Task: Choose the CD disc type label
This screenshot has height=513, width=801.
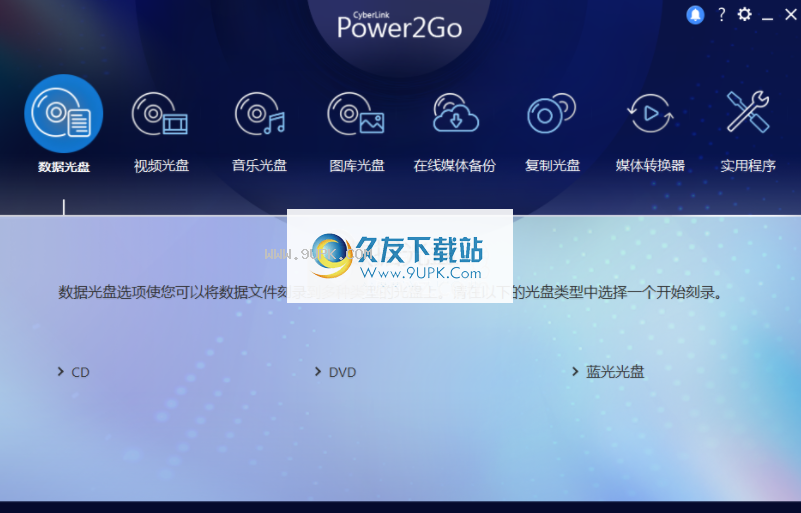Action: [x=80, y=372]
